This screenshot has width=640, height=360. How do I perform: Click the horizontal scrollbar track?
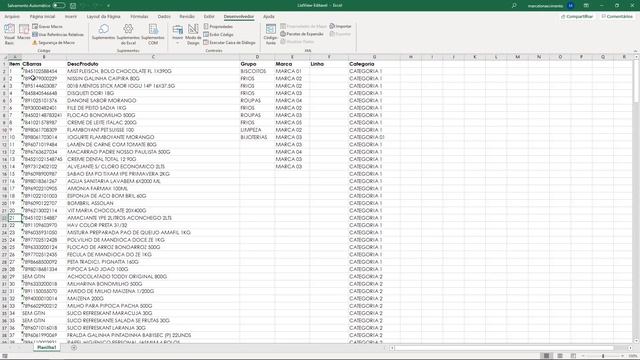click(x=504, y=348)
